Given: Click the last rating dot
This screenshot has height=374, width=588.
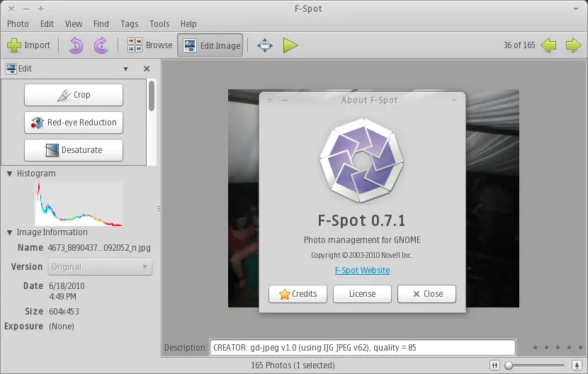Looking at the screenshot, I should [x=580, y=347].
